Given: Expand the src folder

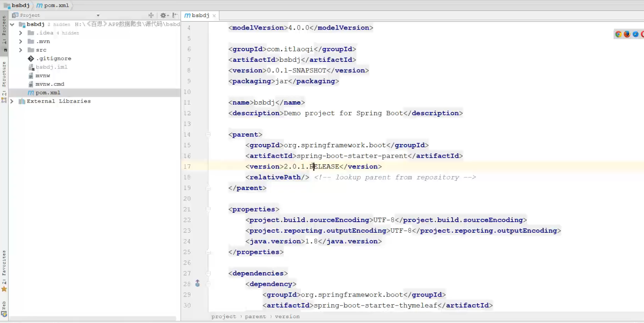Looking at the screenshot, I should (x=21, y=50).
